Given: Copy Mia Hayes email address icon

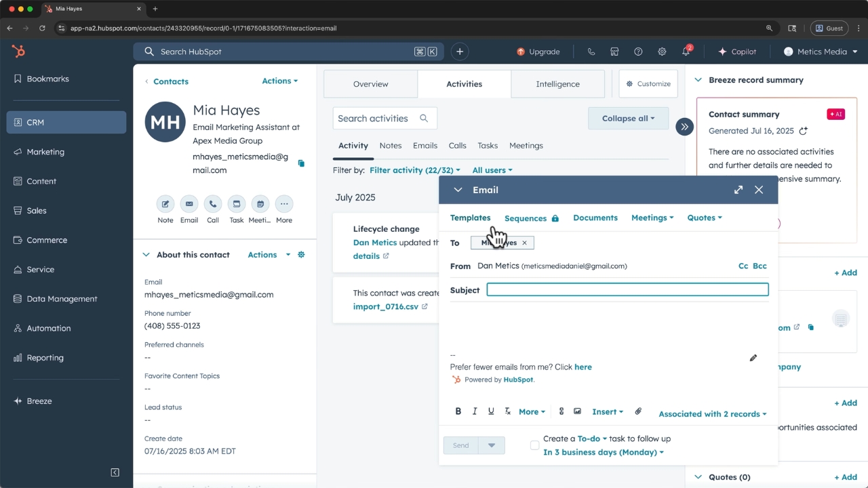Looking at the screenshot, I should pyautogui.click(x=301, y=163).
